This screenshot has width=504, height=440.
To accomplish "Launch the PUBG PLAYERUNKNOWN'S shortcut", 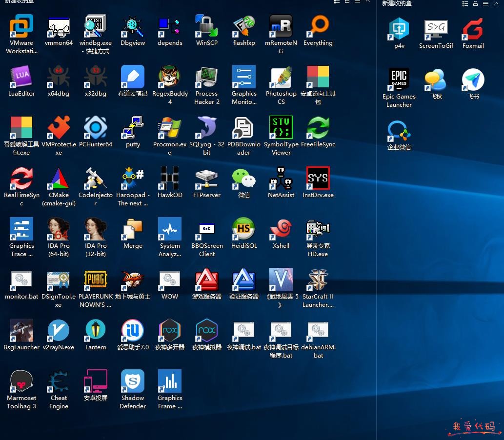I will tap(96, 280).
